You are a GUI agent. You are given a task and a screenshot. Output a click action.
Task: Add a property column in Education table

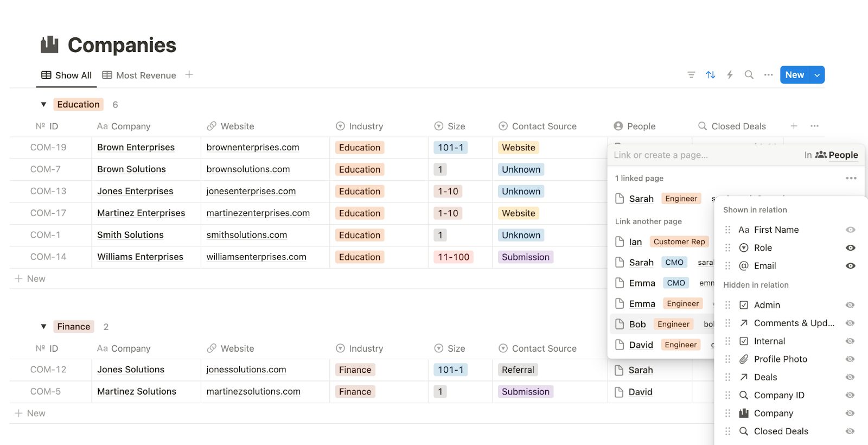pyautogui.click(x=794, y=126)
